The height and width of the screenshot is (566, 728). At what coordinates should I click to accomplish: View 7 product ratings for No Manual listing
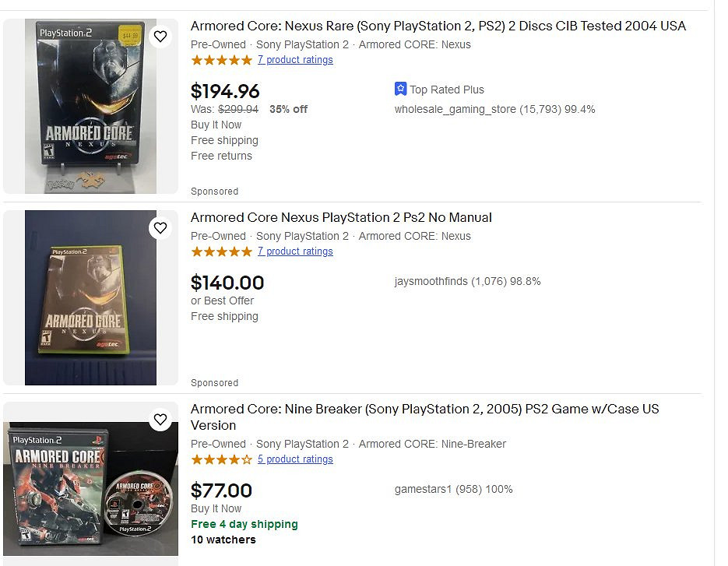tap(295, 251)
